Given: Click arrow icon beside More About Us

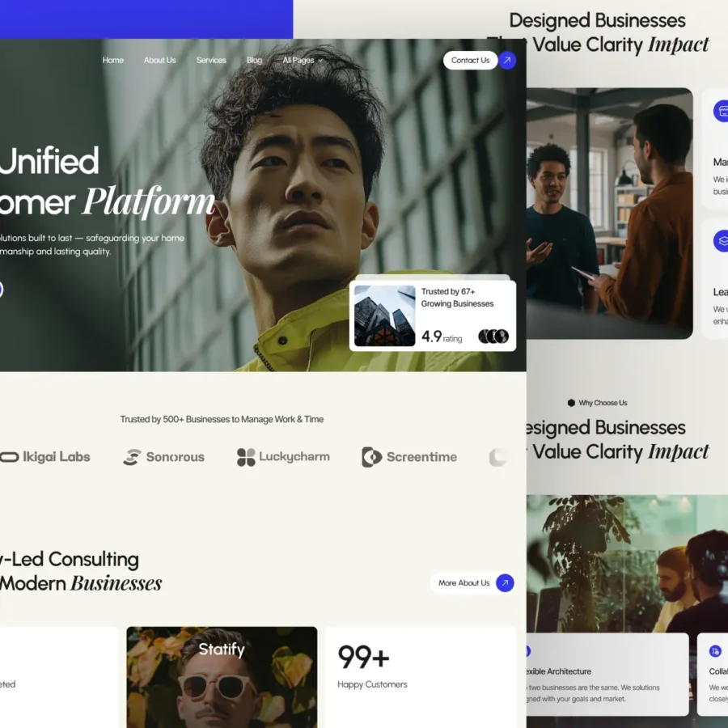Looking at the screenshot, I should 505,582.
